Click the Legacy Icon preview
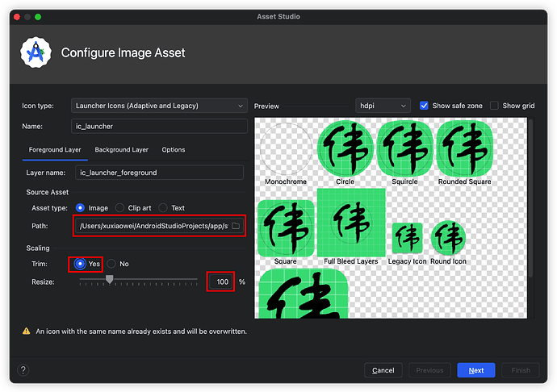Screen dimensions: 557x392 coord(408,237)
